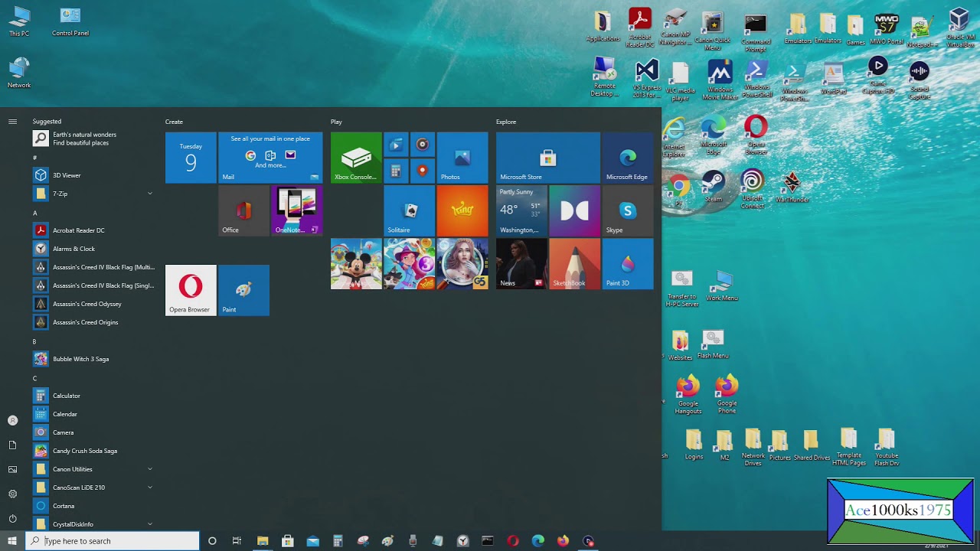Expand the Start menu hamburger button

(x=12, y=122)
